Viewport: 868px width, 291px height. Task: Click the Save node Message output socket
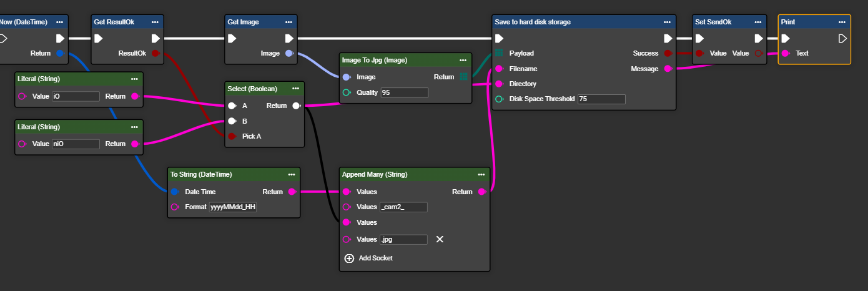[x=667, y=68]
